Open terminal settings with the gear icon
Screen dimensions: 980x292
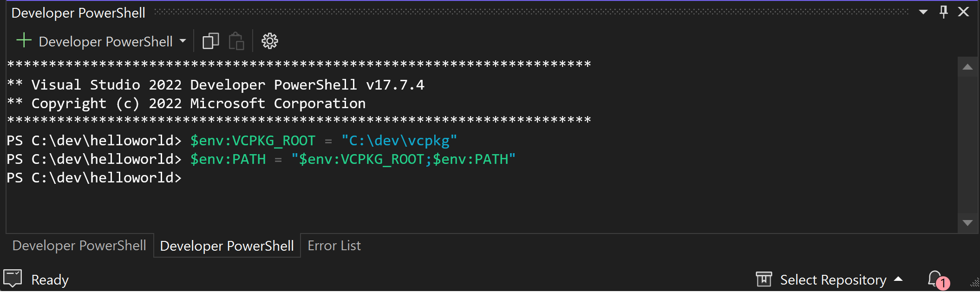(269, 41)
